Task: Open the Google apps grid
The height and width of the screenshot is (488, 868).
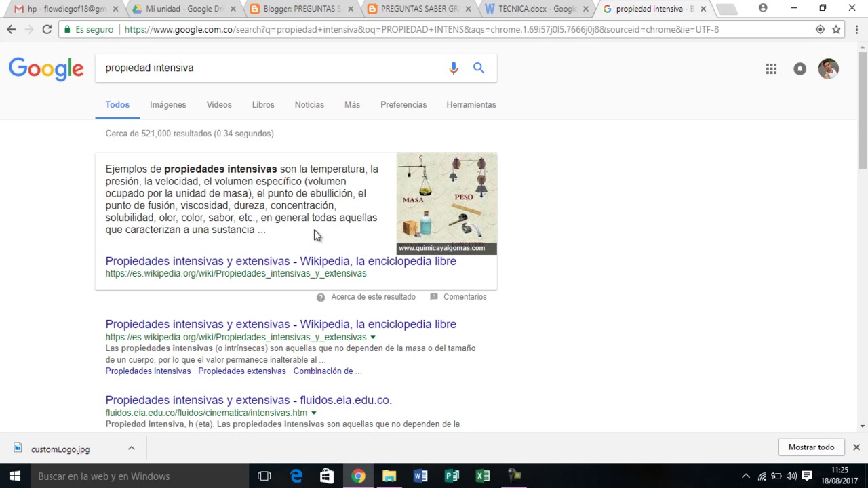Action: coord(771,68)
